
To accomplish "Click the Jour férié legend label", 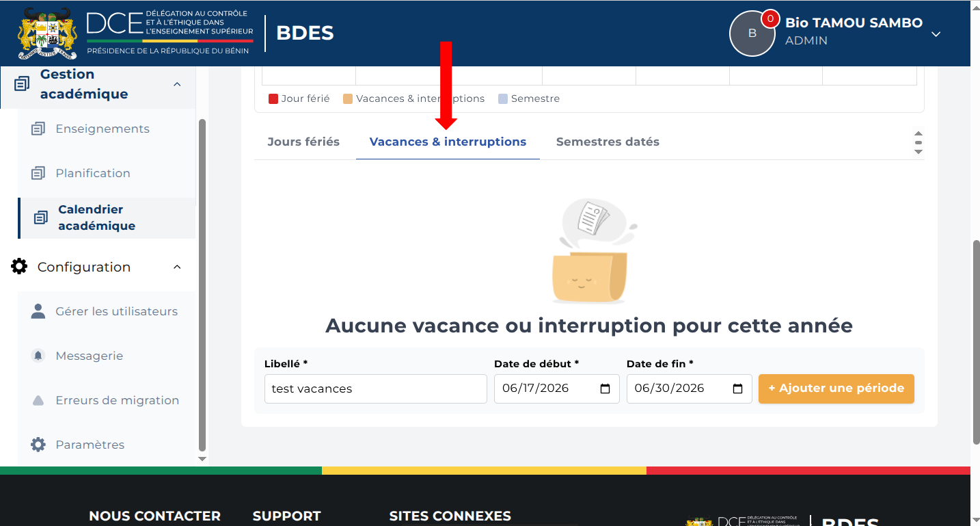I will coord(305,98).
